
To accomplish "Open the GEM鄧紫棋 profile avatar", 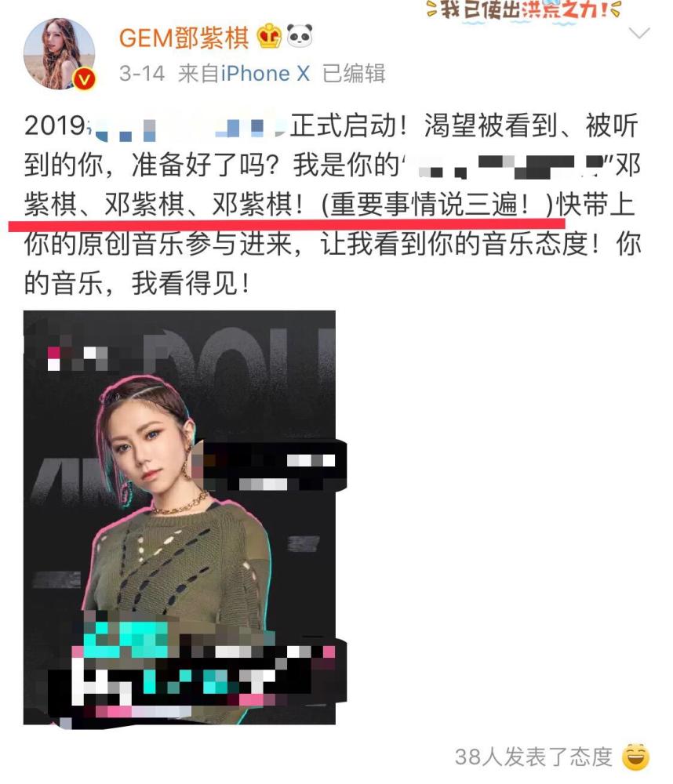I will (59, 54).
